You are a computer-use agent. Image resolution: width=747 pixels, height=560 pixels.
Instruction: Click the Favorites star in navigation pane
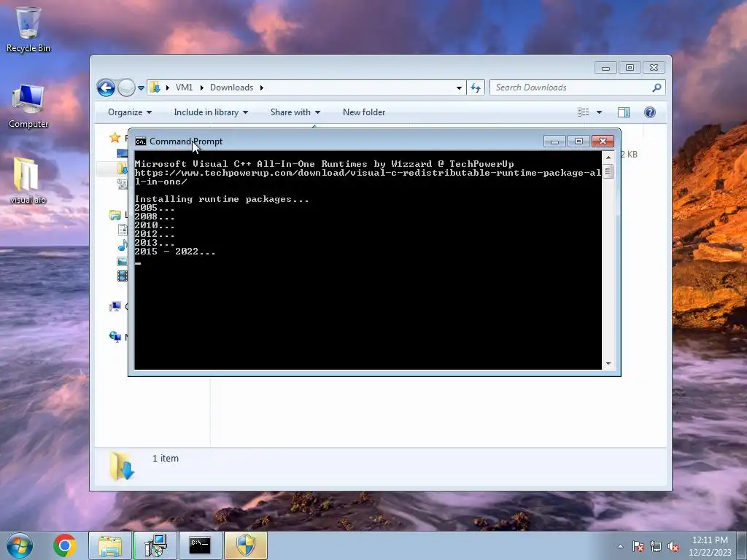tap(115, 138)
